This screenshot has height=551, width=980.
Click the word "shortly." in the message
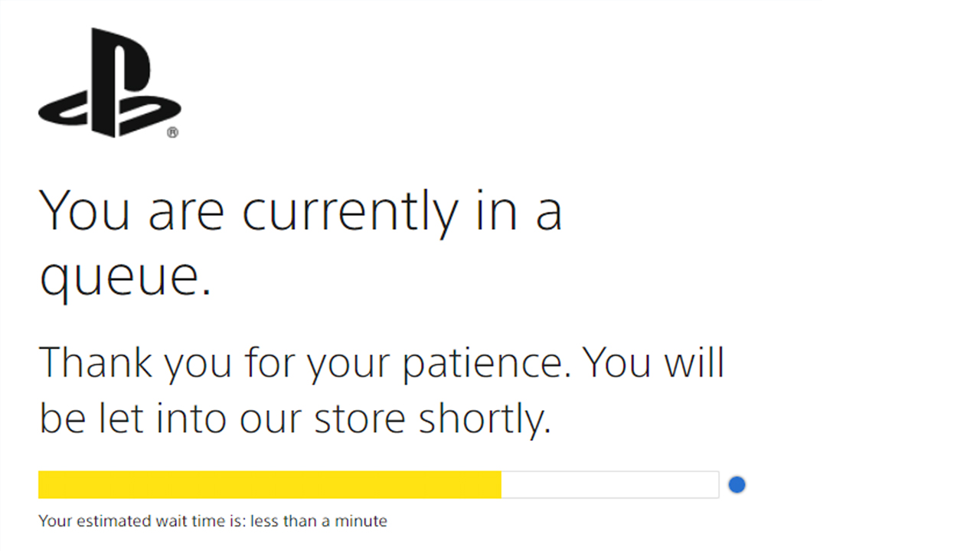pyautogui.click(x=485, y=418)
